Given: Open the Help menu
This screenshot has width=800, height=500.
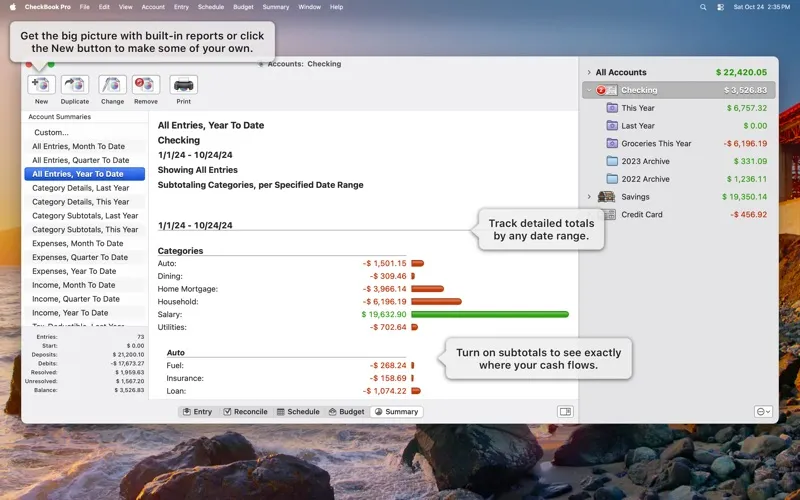Looking at the screenshot, I should point(336,7).
